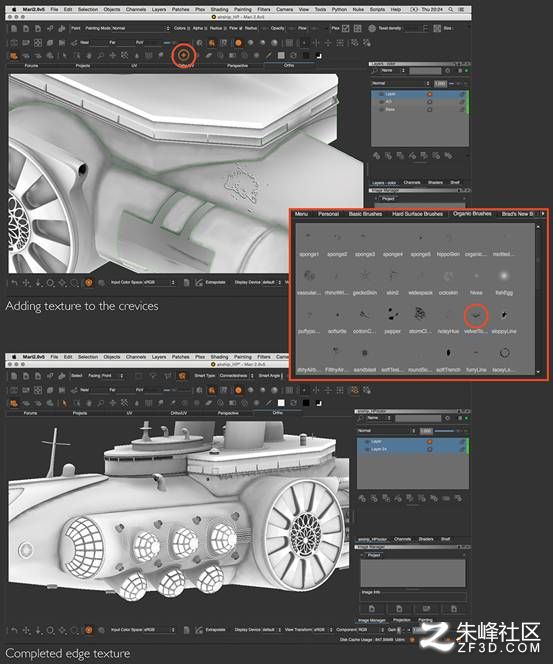Select the circled green velvet brush
Viewport: 553px width, 664px height.
point(476,315)
